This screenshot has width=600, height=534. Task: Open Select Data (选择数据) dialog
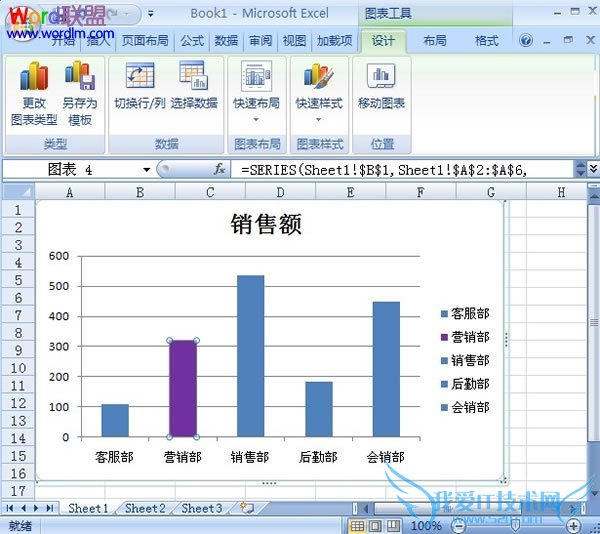[194, 85]
